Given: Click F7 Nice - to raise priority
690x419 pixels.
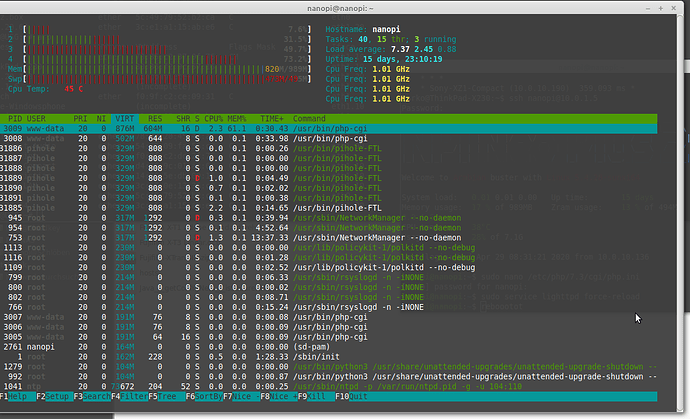Looking at the screenshot, I should 246,394.
